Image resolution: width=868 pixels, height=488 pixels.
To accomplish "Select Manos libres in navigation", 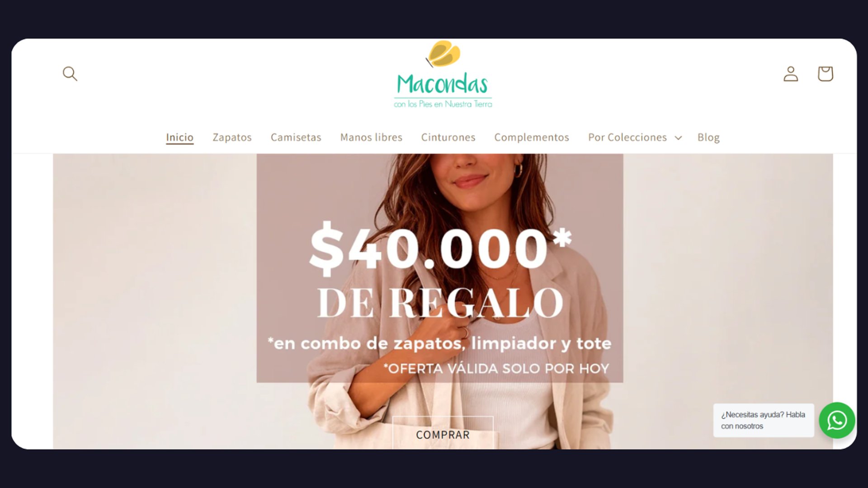I will click(x=371, y=137).
